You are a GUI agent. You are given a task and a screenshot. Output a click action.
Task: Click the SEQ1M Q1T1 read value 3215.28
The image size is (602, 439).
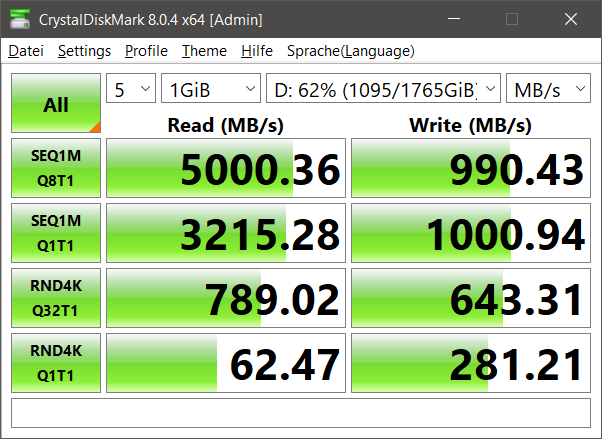[x=226, y=233]
